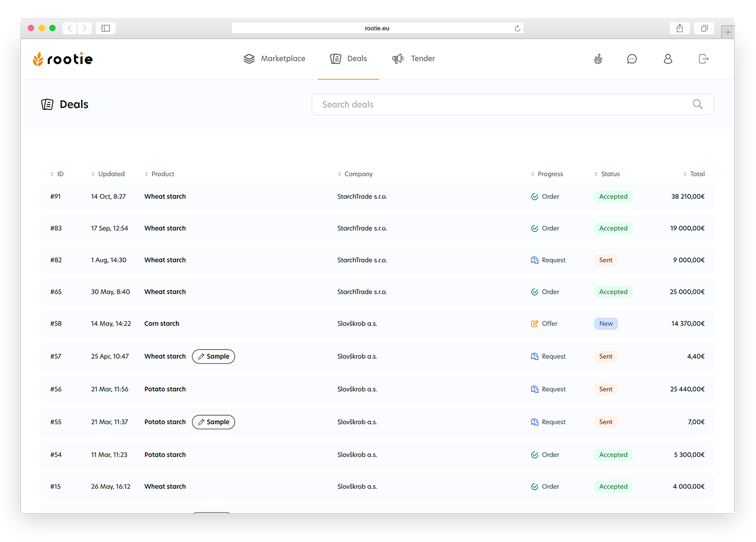Click the wheat plant icon in header
The image size is (756, 542).
click(598, 59)
